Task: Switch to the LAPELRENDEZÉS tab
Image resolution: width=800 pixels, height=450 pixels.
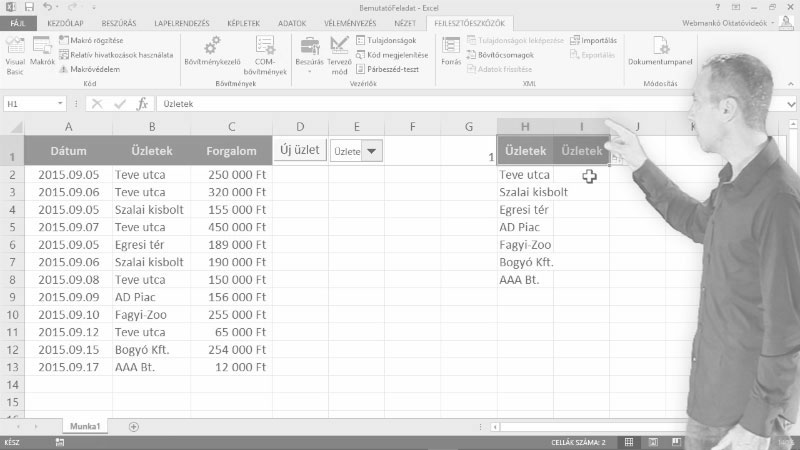Action: [x=182, y=23]
